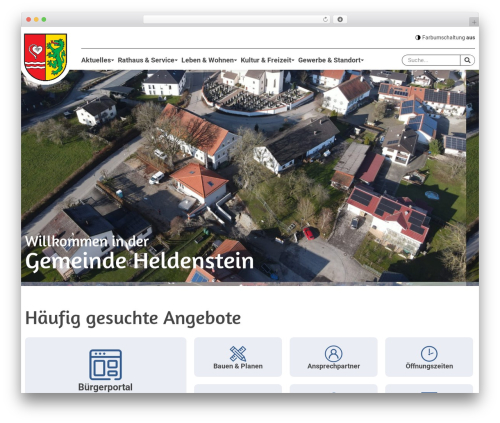Click the Heldenstein coat of arms logo
Image resolution: width=500 pixels, height=423 pixels.
click(x=45, y=57)
